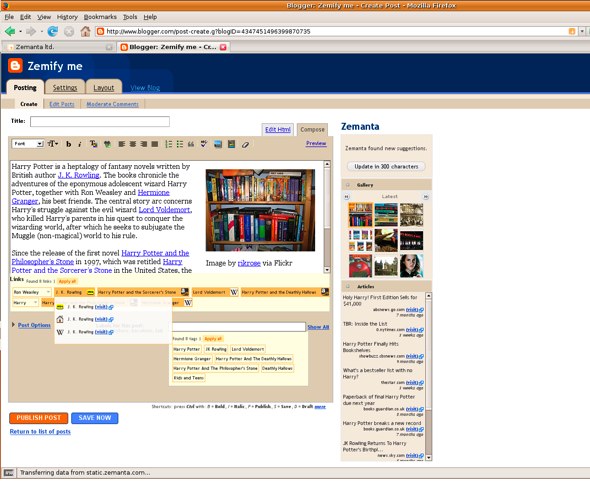Open the Bookmarks menu

click(100, 17)
